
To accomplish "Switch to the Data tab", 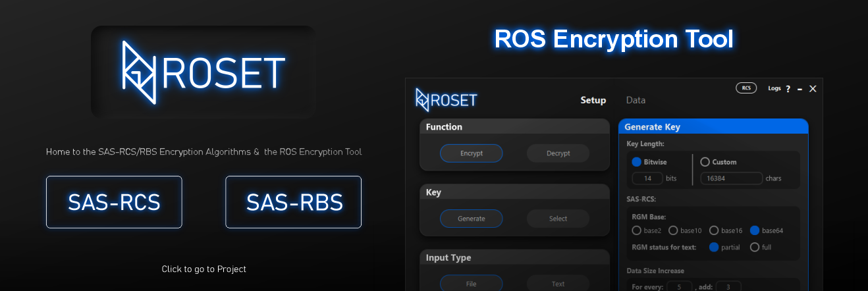I will click(x=636, y=100).
